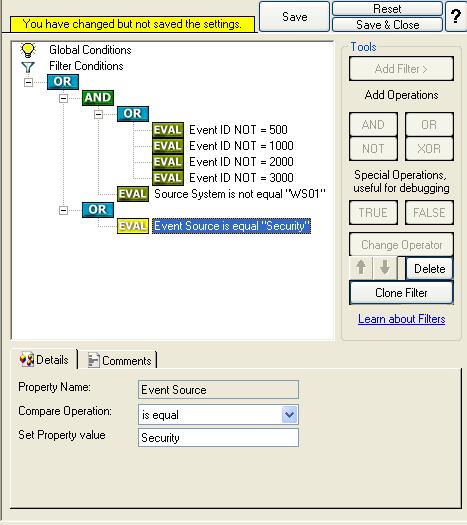Select Source System is not equal WS01 item
The width and height of the screenshot is (467, 525).
click(x=240, y=194)
